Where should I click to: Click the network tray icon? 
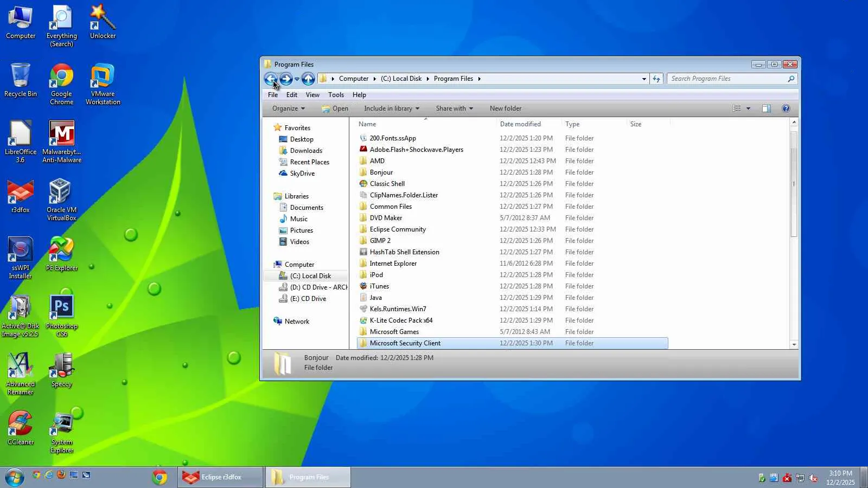point(800,478)
